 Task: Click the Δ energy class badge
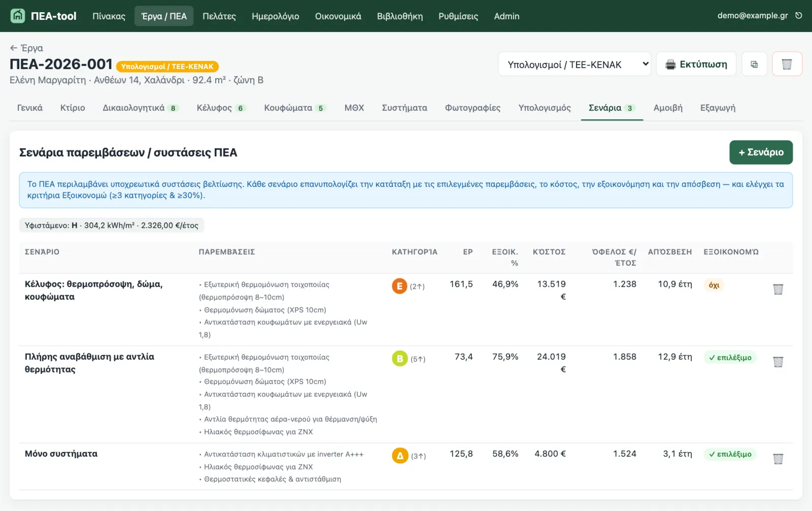pyautogui.click(x=400, y=456)
